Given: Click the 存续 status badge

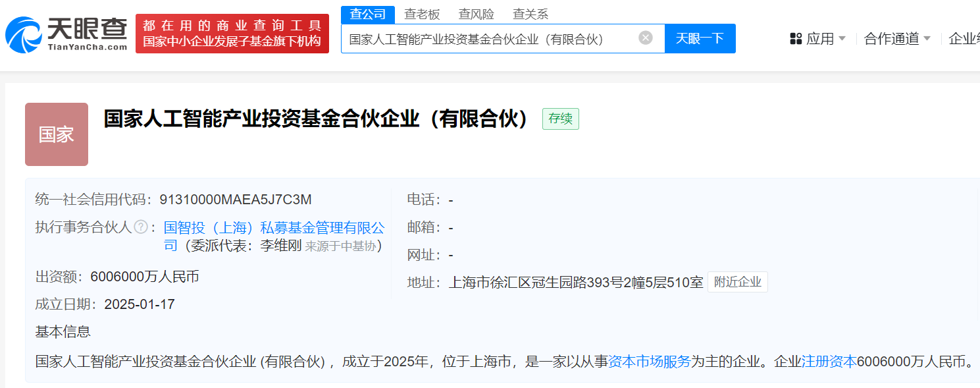Looking at the screenshot, I should coord(560,119).
